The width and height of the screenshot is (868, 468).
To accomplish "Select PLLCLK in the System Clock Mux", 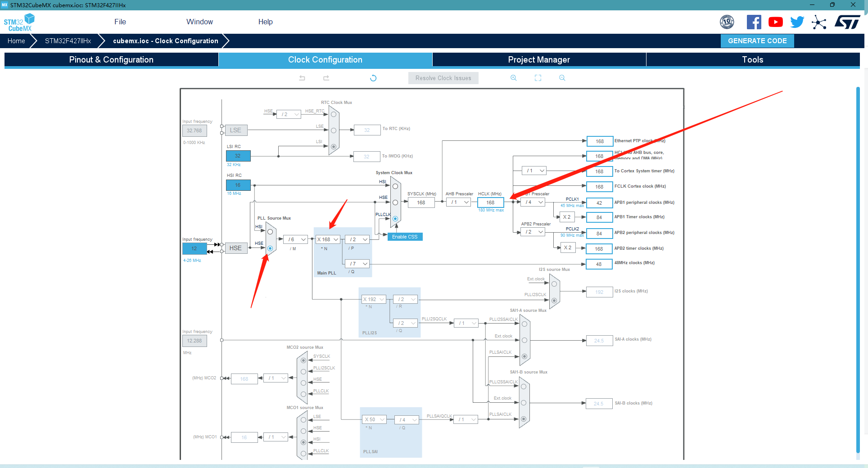I will (395, 219).
